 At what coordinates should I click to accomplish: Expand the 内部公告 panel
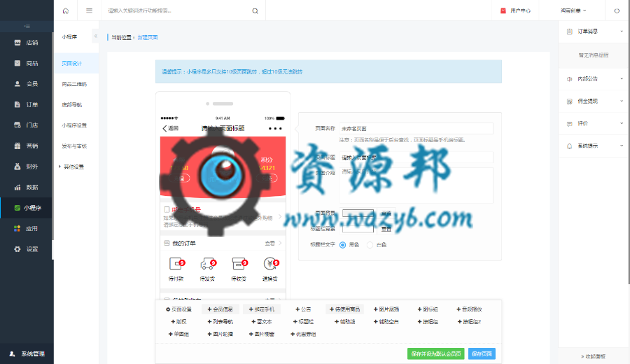pos(594,79)
